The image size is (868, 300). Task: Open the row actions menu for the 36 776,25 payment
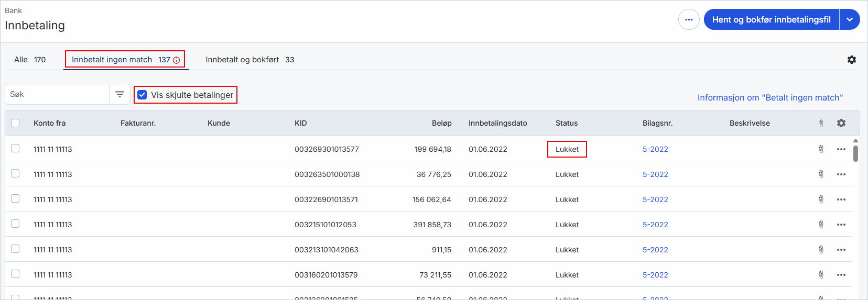[x=841, y=174]
